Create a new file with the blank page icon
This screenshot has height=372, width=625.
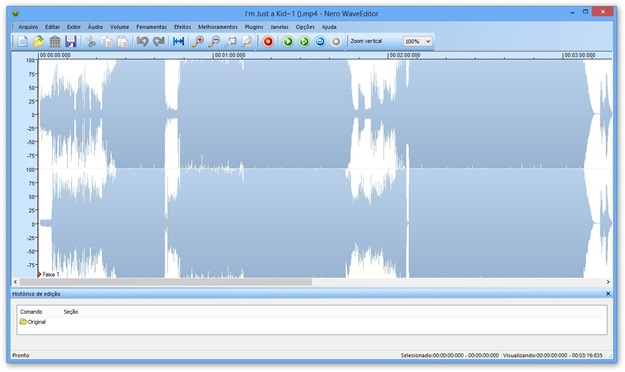coord(23,41)
